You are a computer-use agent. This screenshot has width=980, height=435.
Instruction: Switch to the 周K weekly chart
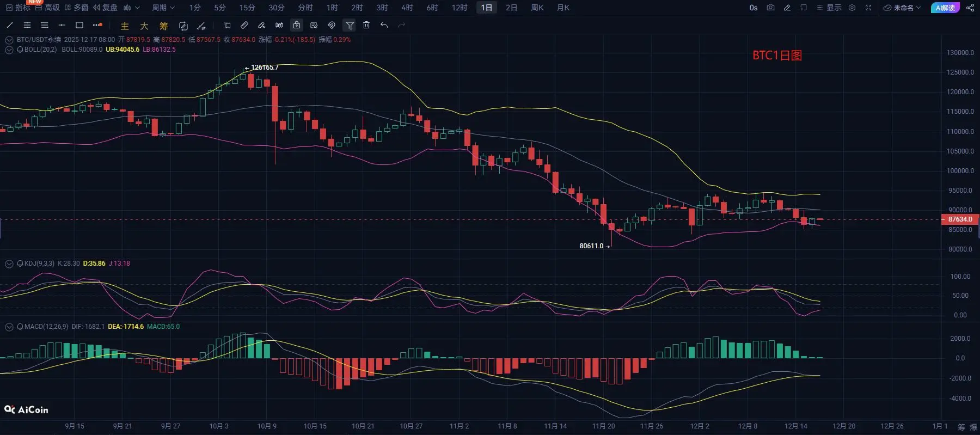tap(537, 8)
